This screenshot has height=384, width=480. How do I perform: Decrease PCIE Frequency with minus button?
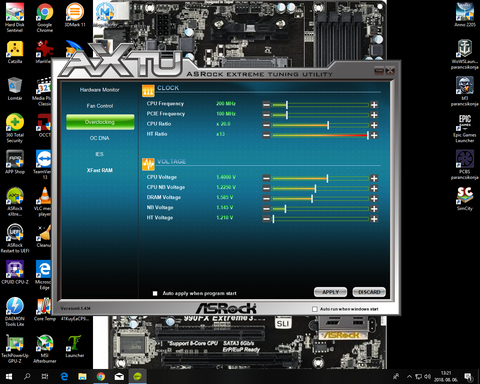266,115
